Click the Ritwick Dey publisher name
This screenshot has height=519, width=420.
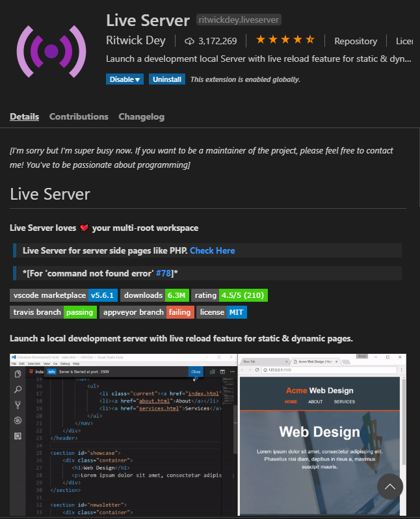136,40
